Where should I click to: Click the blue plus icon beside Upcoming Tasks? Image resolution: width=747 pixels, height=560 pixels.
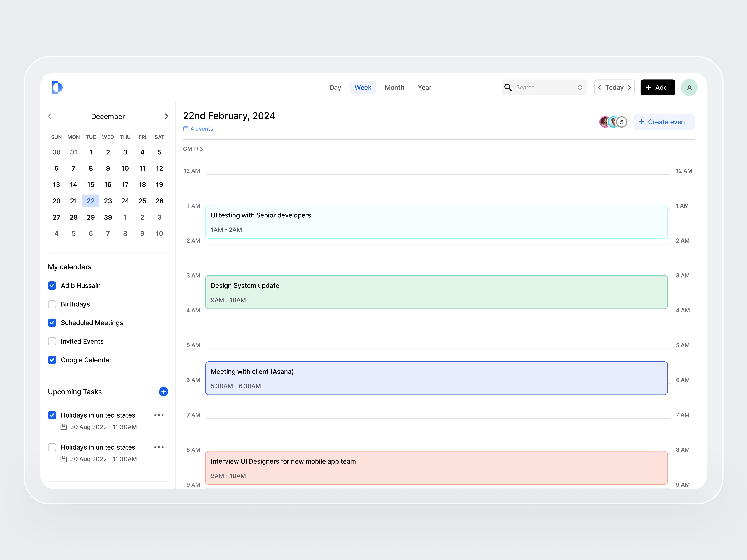coord(163,392)
